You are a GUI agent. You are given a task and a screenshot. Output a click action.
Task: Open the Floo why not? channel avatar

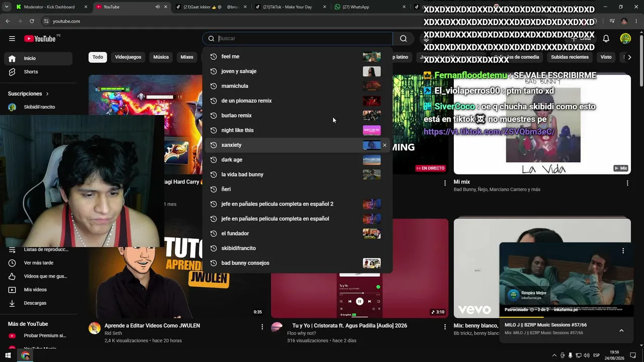277,328
